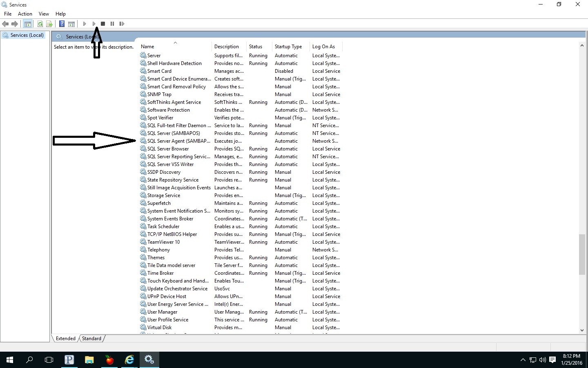The width and height of the screenshot is (588, 368).
Task: Select the SQL Server Browser service
Action: [x=241, y=149]
